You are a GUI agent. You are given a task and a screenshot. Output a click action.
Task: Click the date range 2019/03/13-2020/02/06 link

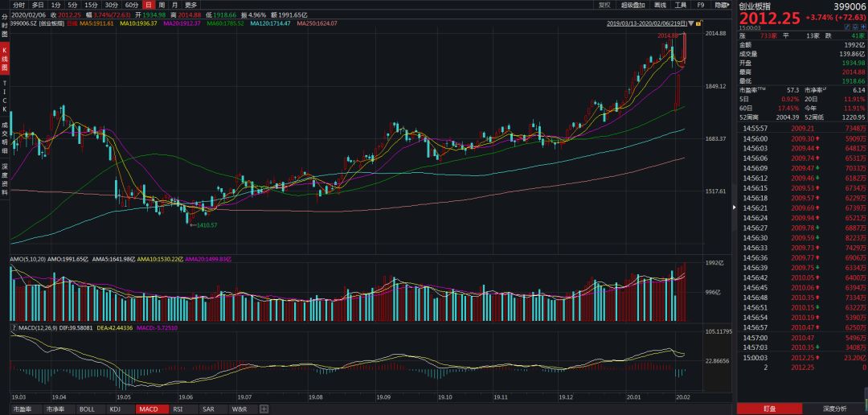[x=647, y=23]
